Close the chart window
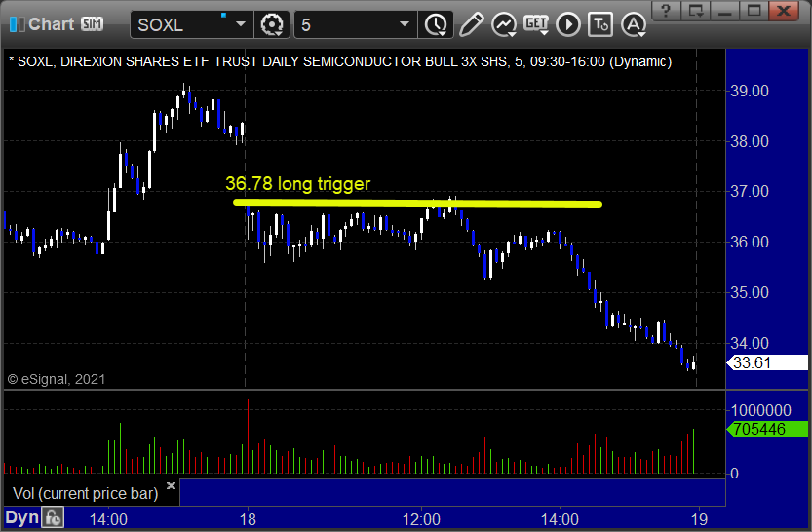812x532 pixels. pos(784,10)
